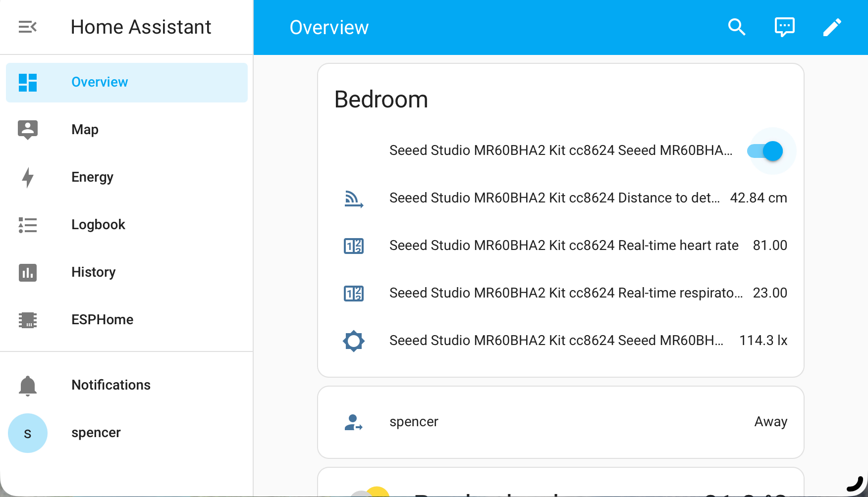The width and height of the screenshot is (868, 497).
Task: Click the Home Assistant title
Action: (x=141, y=27)
